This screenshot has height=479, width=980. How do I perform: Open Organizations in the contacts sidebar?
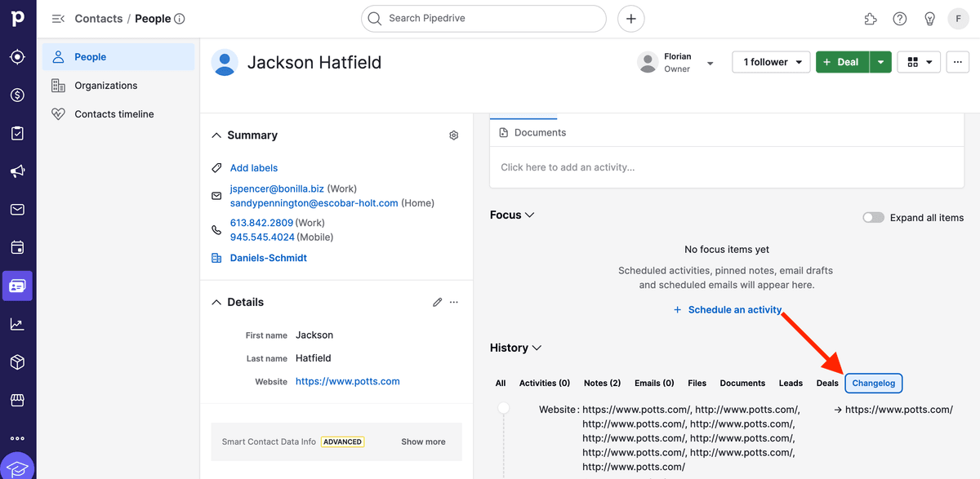click(106, 86)
